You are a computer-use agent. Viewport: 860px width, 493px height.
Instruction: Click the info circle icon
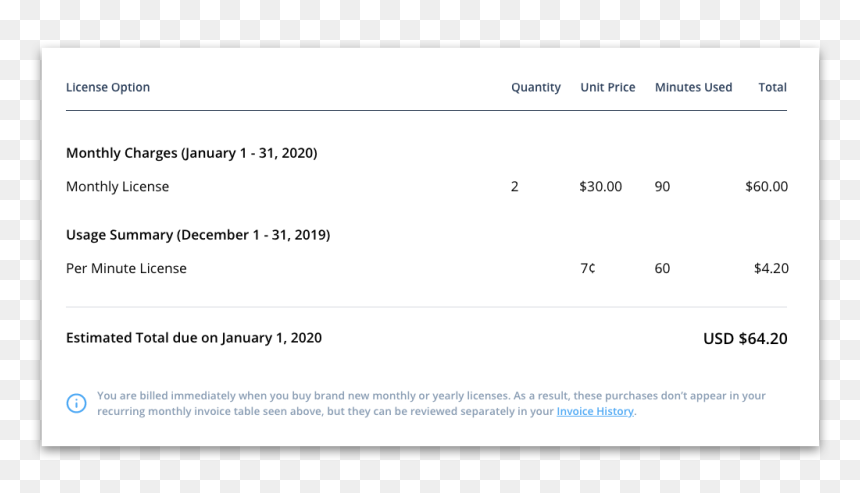[x=76, y=403]
